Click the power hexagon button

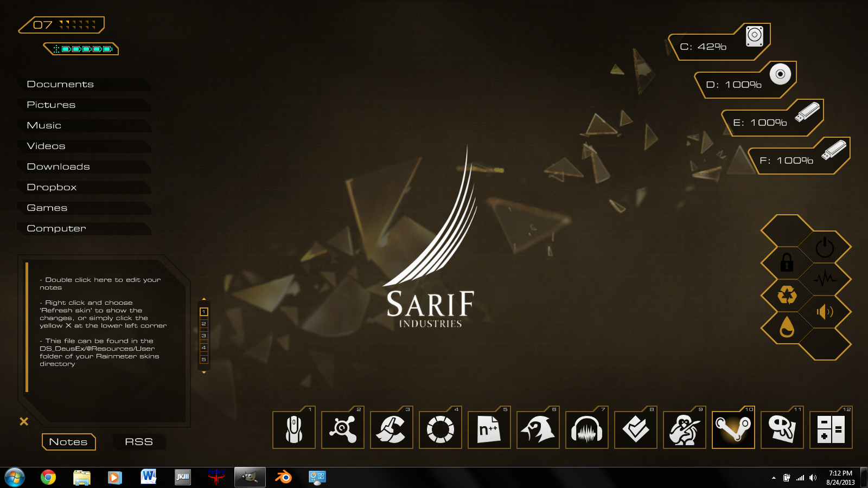pos(825,247)
